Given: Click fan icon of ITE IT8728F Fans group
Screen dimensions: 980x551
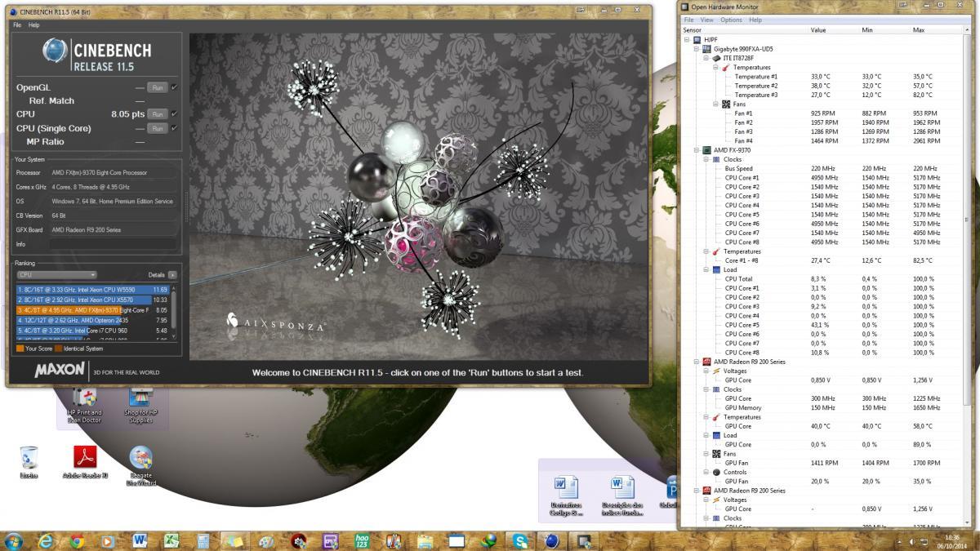Looking at the screenshot, I should (x=726, y=104).
